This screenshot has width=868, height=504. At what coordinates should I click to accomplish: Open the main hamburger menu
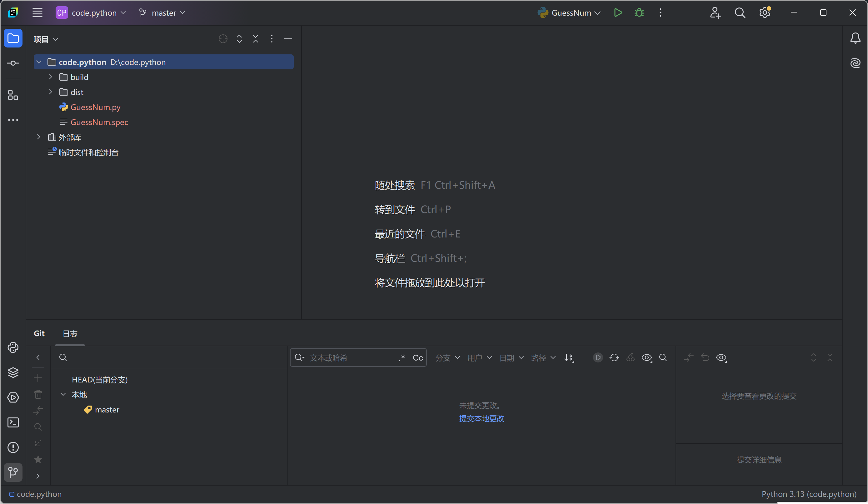coord(37,13)
